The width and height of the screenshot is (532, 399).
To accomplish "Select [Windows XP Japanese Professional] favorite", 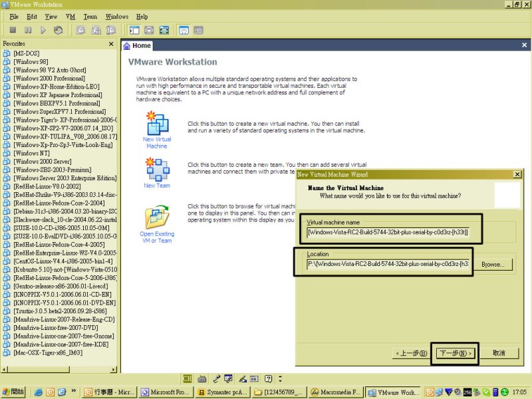I will (58, 94).
